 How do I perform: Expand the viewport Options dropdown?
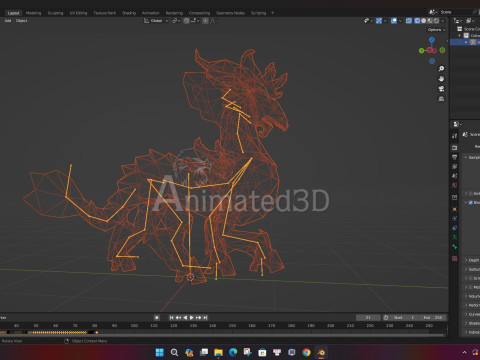(436, 30)
